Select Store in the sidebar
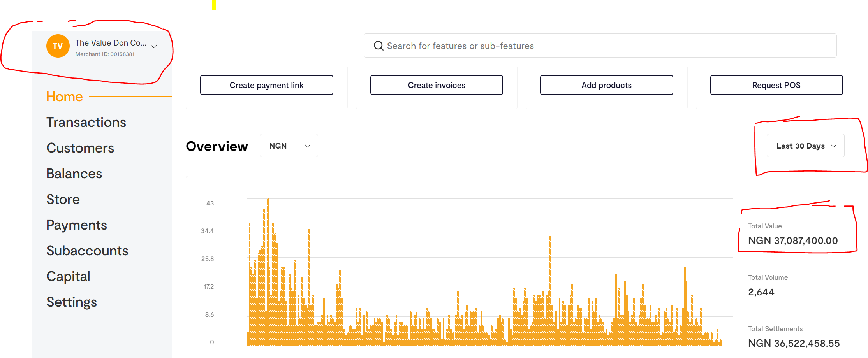 click(63, 199)
